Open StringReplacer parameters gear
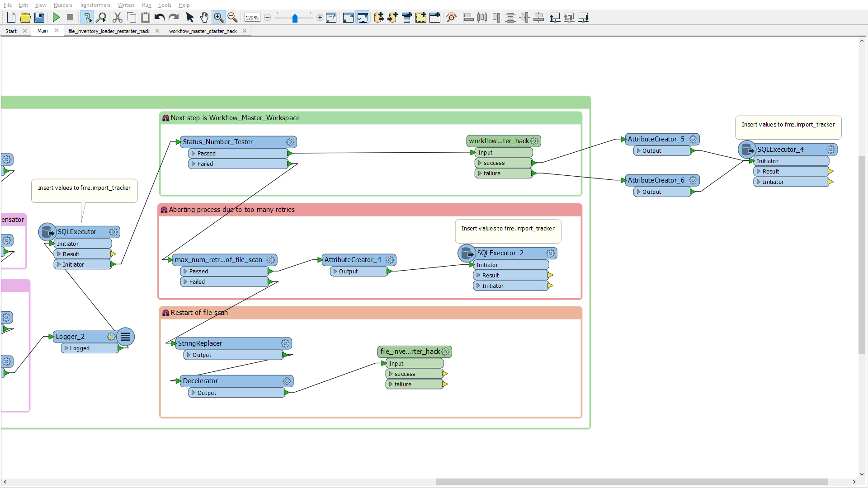868x488 pixels. (285, 343)
